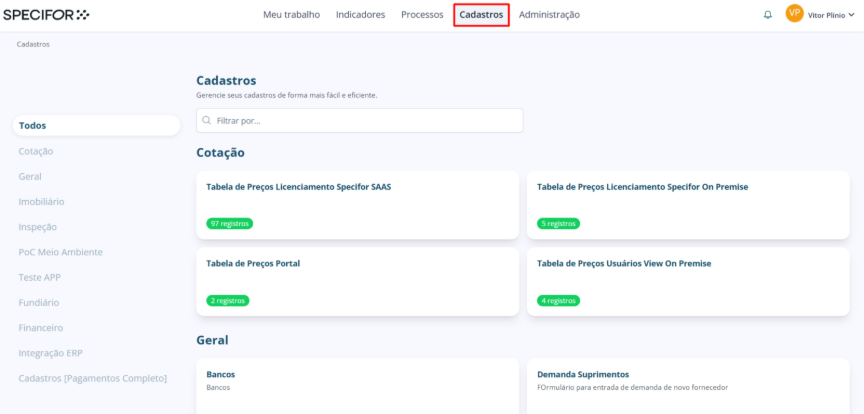Open Tabela de Preços Usuários View On Premise
The height and width of the screenshot is (414, 864).
(688, 281)
